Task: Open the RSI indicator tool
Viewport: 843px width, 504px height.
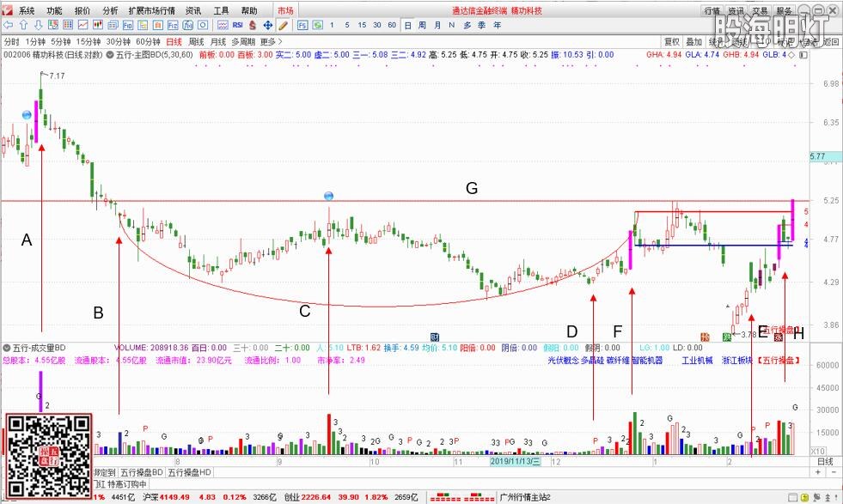Action: tap(238, 25)
